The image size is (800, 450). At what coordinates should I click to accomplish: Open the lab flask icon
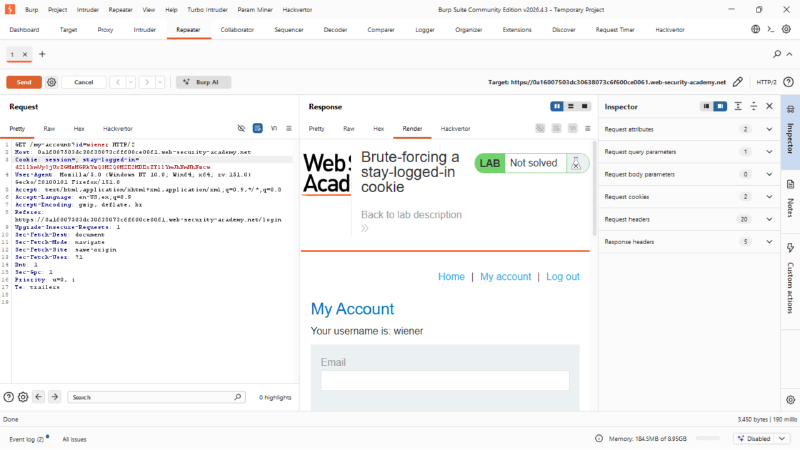(x=576, y=163)
